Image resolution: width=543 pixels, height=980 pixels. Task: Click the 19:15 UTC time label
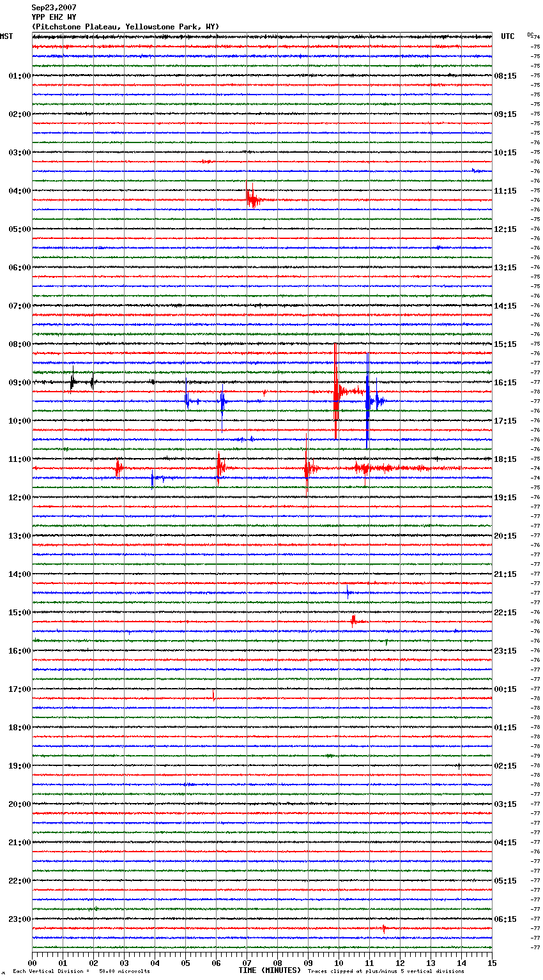(x=505, y=498)
